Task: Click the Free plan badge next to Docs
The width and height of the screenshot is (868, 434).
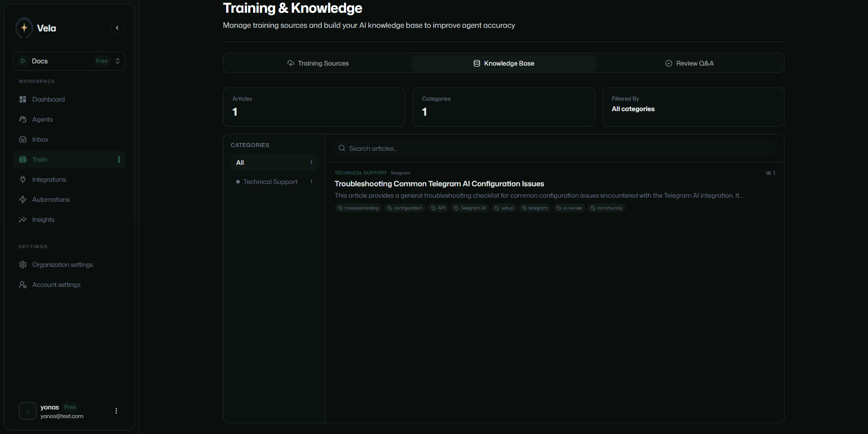Action: click(102, 61)
